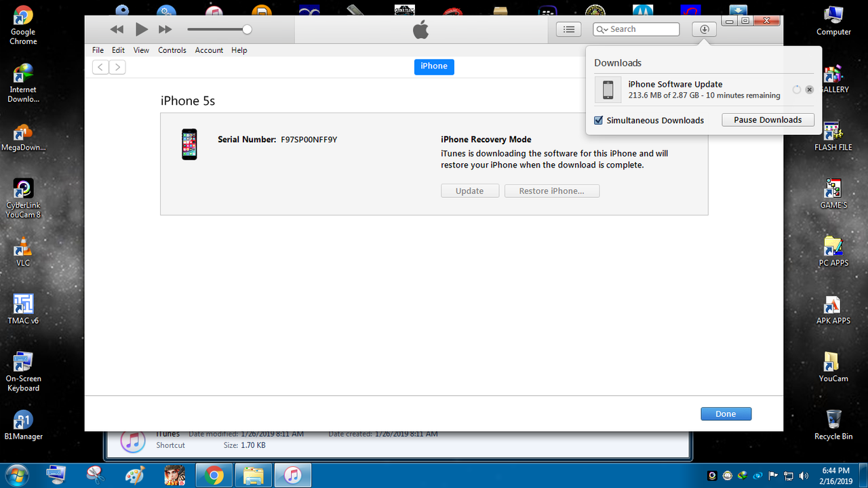Click the iPhone Software Update device icon

tap(608, 89)
